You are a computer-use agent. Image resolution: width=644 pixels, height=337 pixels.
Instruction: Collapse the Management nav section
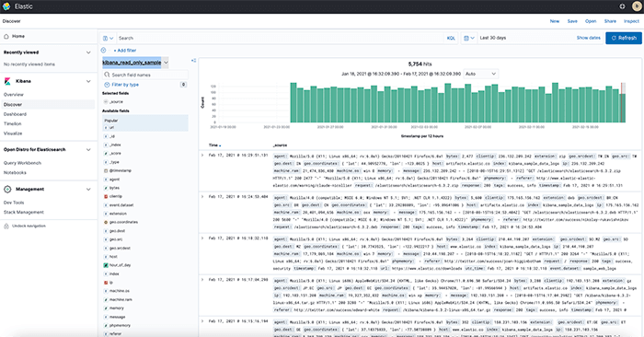point(88,190)
